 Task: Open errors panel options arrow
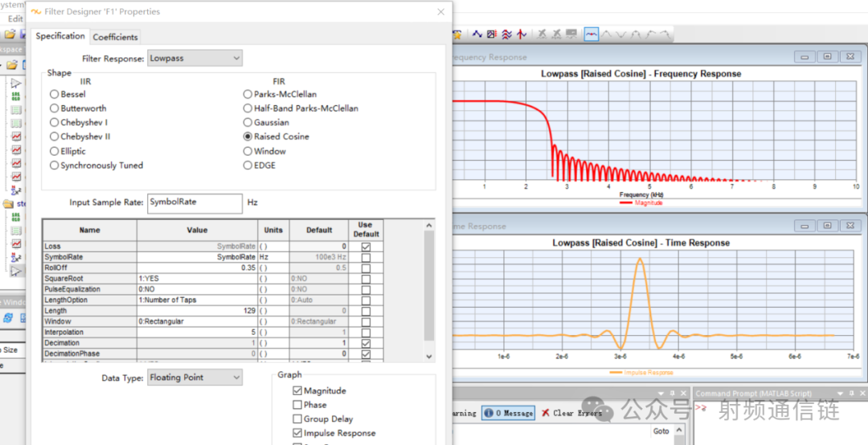coord(661,393)
